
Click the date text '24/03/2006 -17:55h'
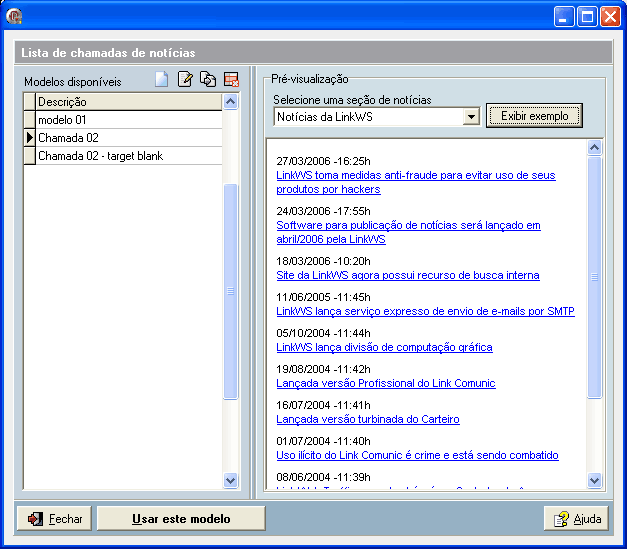tap(323, 211)
